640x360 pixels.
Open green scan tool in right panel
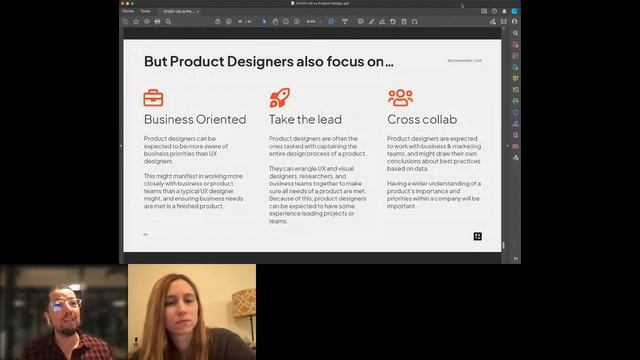point(516,101)
